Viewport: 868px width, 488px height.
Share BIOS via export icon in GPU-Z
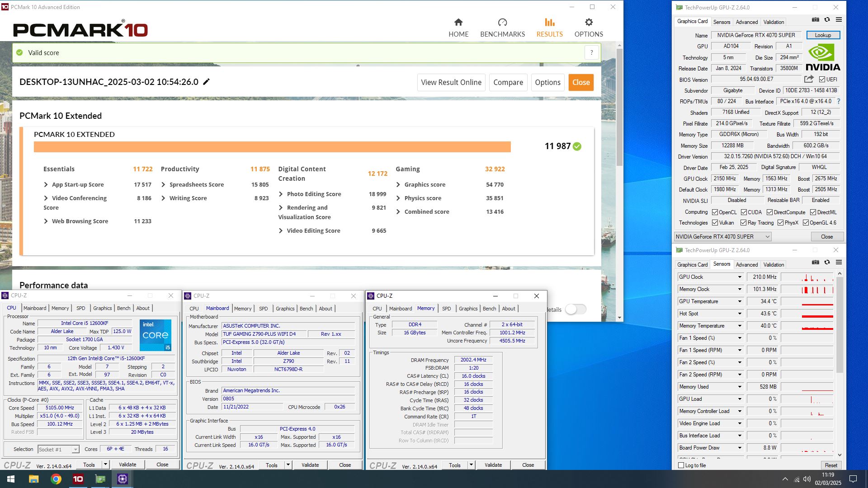tap(809, 79)
